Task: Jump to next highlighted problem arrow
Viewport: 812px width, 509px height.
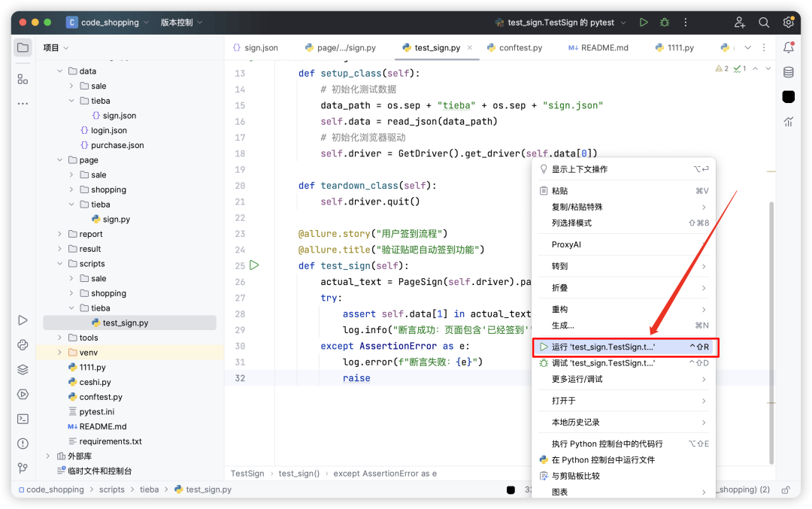Action: coord(768,68)
